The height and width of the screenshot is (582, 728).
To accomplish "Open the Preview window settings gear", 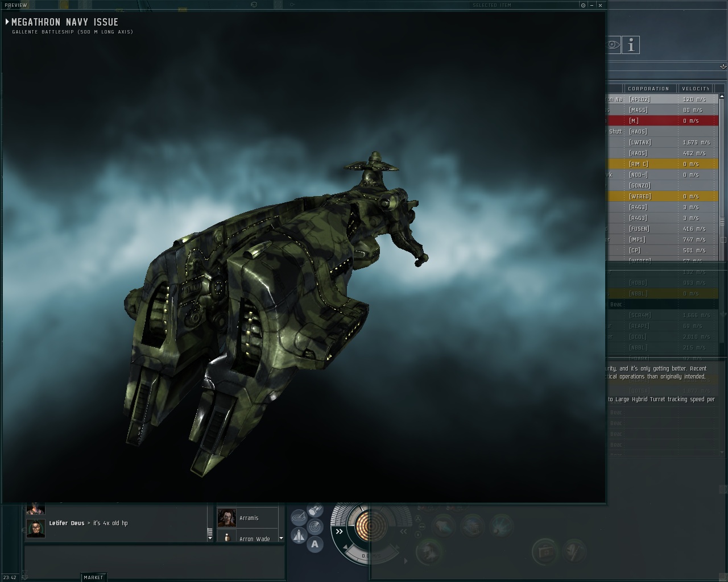I will (583, 5).
